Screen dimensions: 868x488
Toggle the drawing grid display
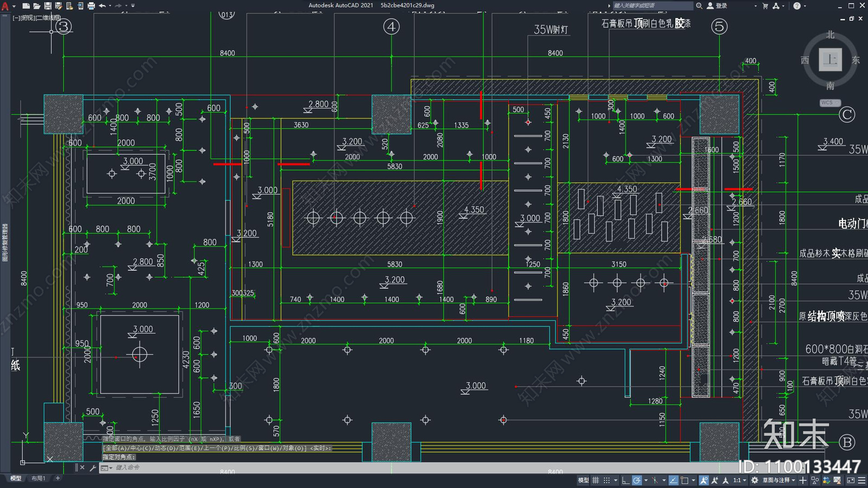pyautogui.click(x=596, y=480)
